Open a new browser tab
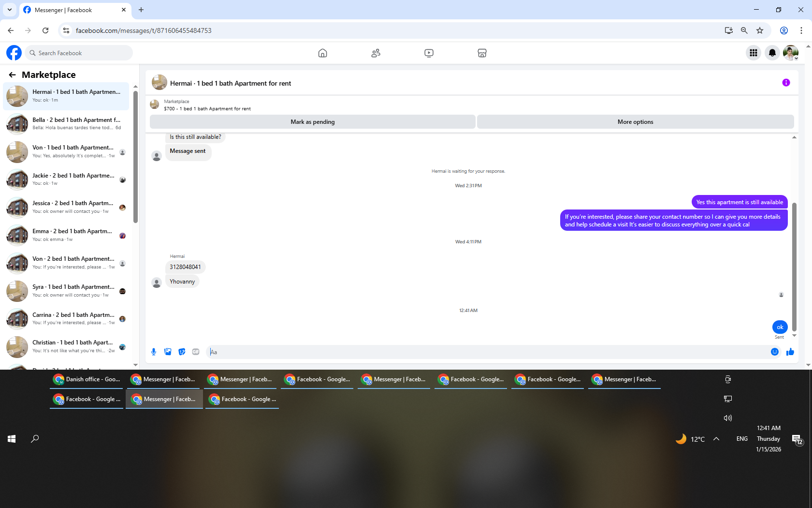 pyautogui.click(x=141, y=10)
